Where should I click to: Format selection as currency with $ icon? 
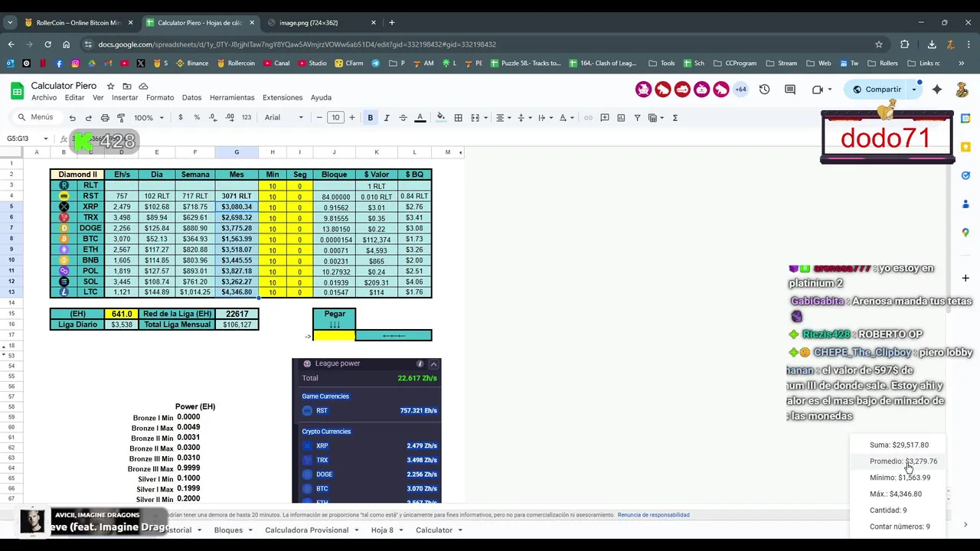[x=181, y=118]
